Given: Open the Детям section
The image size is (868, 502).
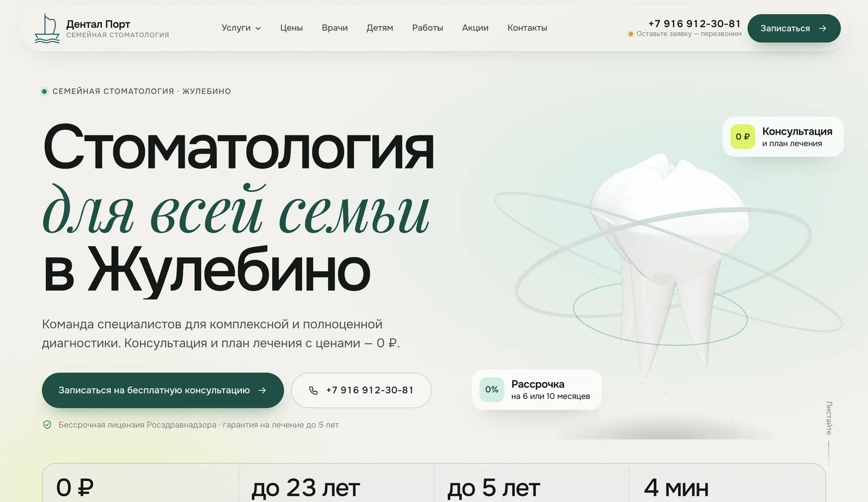Looking at the screenshot, I should click(380, 28).
